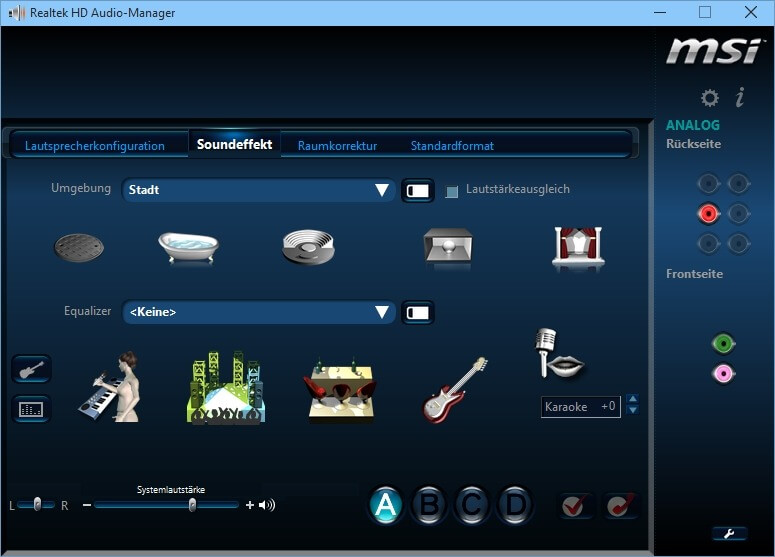Select the arena environment icon
Screen dimensions: 775x557
(308, 247)
